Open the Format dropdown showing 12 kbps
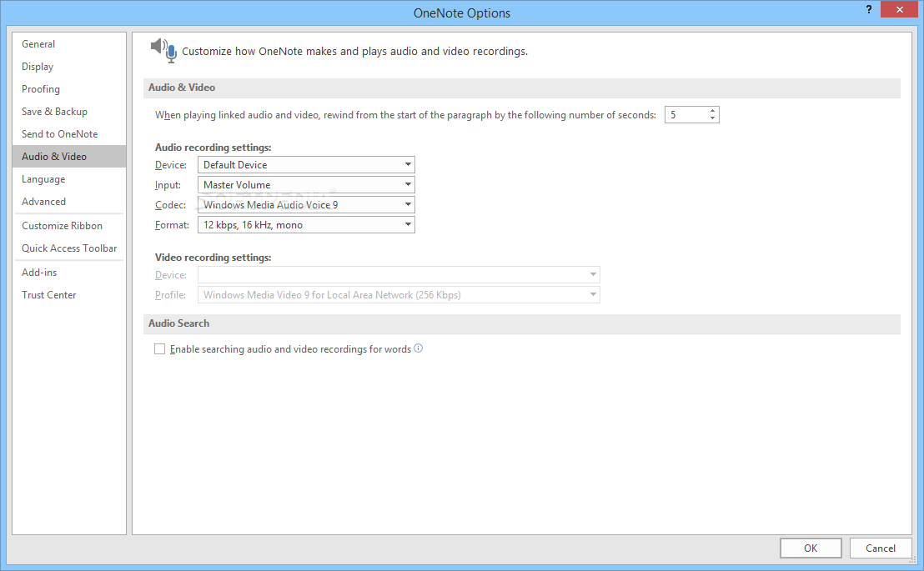 306,224
